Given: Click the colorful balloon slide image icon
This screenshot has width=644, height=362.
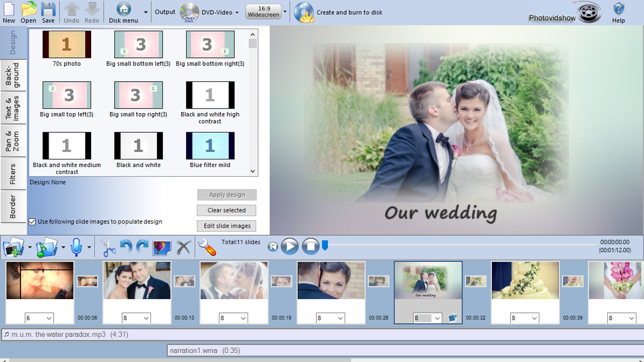Looking at the screenshot, I should pyautogui.click(x=162, y=246).
